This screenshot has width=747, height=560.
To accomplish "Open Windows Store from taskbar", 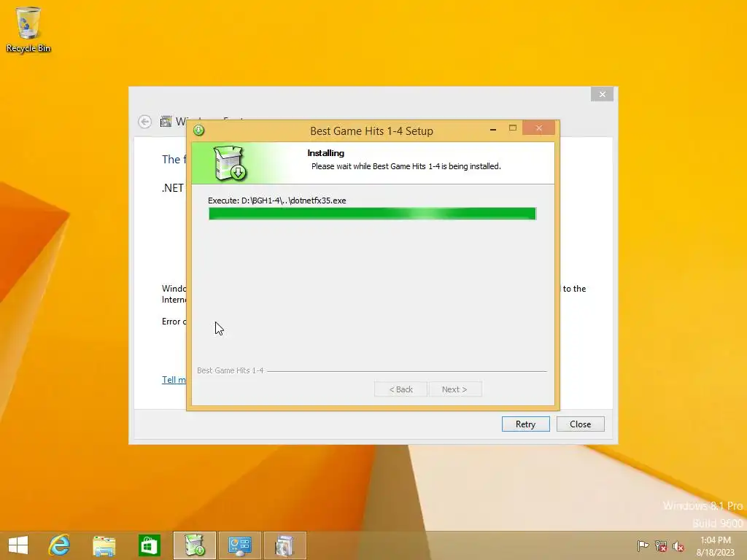I will 149,545.
